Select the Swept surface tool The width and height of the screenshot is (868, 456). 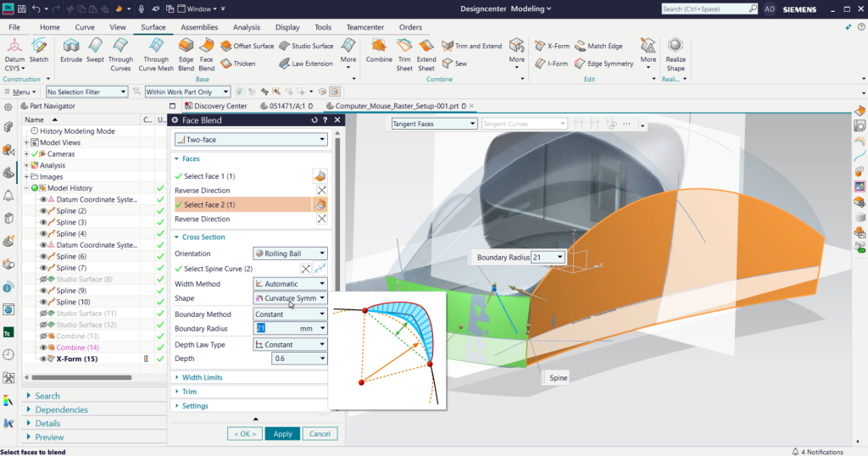coord(95,50)
